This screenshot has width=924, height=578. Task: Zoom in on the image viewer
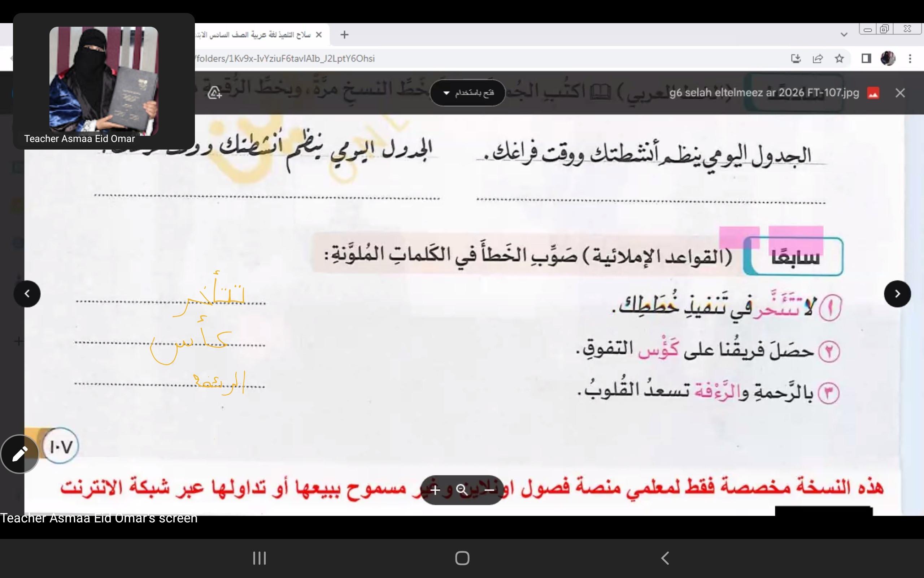435,490
